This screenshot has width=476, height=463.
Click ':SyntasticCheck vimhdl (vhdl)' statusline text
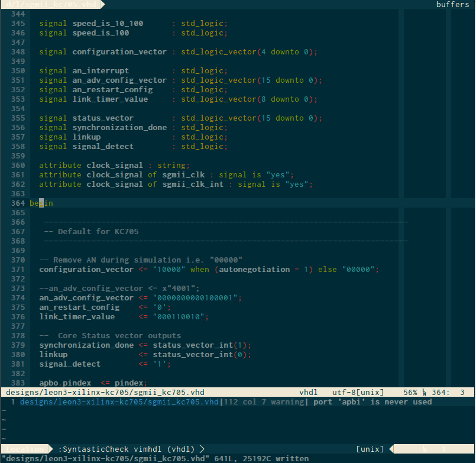(x=127, y=449)
